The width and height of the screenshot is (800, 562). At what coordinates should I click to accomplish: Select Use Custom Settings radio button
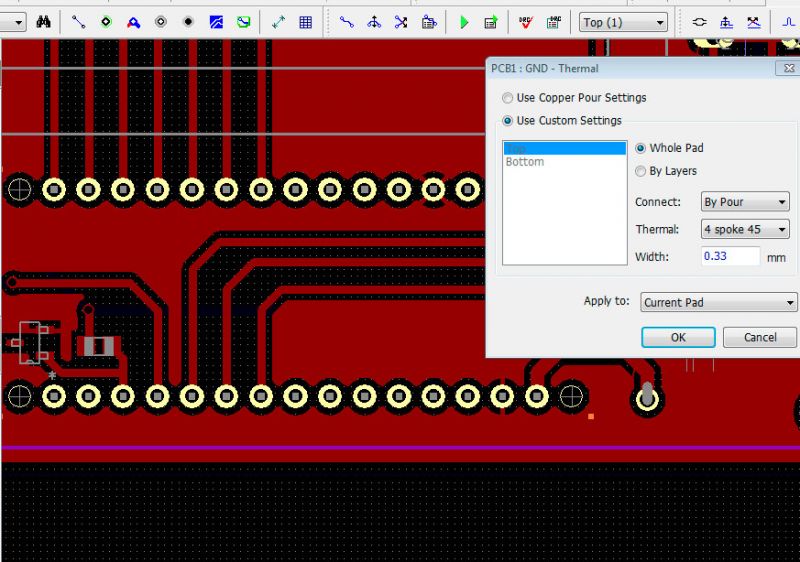[x=506, y=121]
